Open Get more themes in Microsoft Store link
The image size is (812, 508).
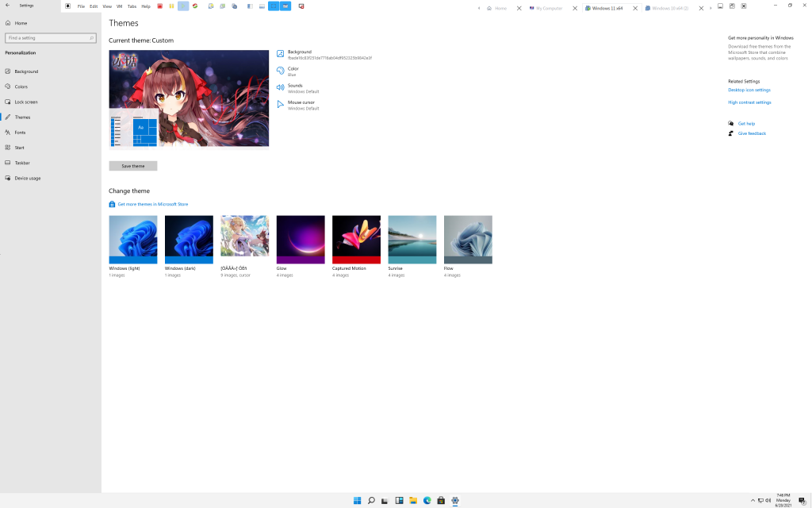coord(153,204)
